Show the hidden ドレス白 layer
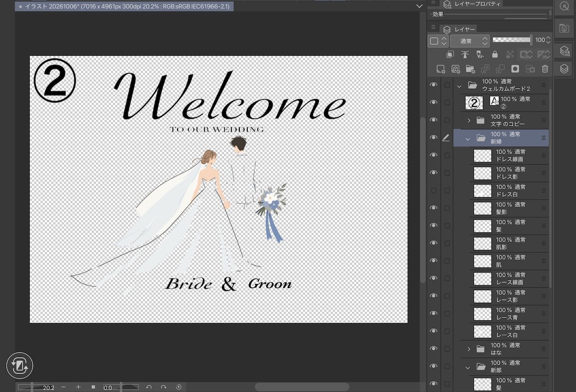Image resolution: width=576 pixels, height=392 pixels. pyautogui.click(x=433, y=191)
